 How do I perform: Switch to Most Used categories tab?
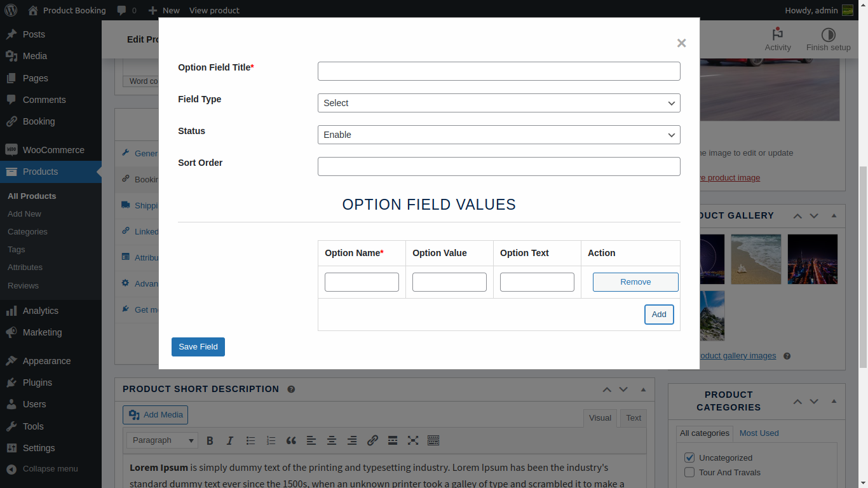click(x=759, y=433)
